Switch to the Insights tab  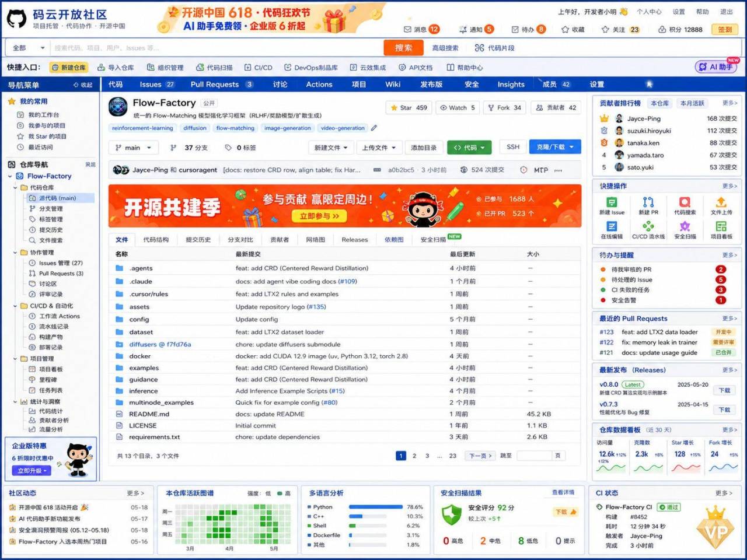click(x=511, y=85)
